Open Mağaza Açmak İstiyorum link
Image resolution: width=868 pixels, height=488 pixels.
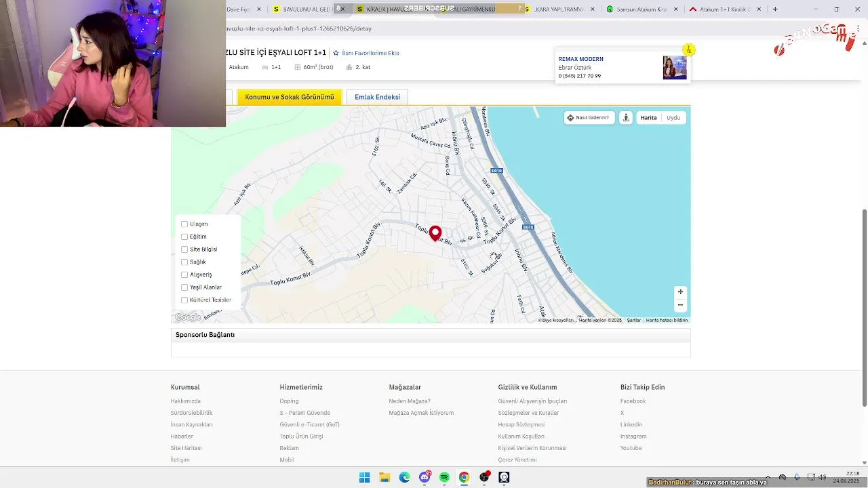[x=421, y=413]
